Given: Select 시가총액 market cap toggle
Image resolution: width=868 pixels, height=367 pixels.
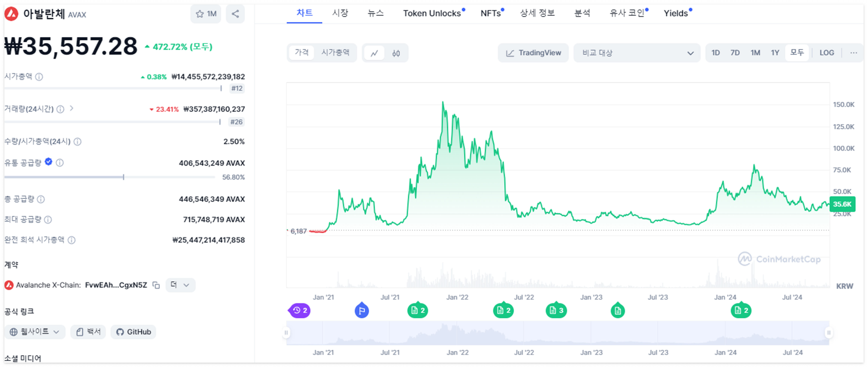Looking at the screenshot, I should coord(335,53).
